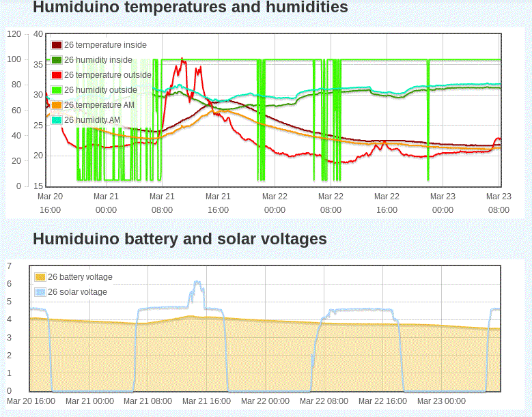Click the dark red temperature inside legend swatch
The width and height of the screenshot is (532, 417).
(57, 45)
